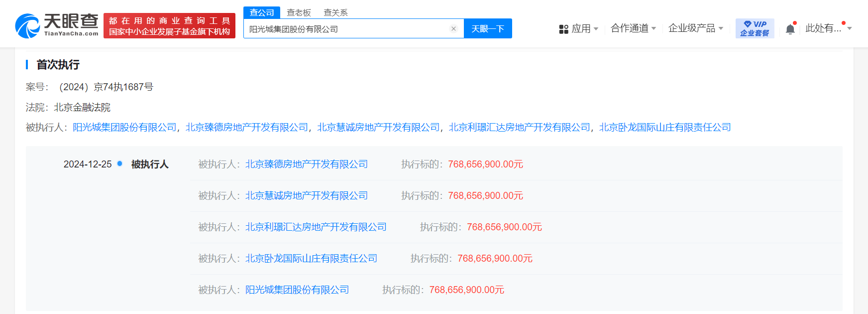Open 北京臻德房地产开发有限公司 in header 被执行人 list

coord(247,128)
